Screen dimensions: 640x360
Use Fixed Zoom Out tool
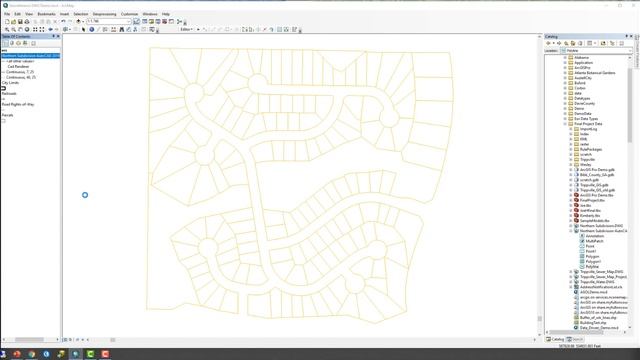click(x=42, y=30)
